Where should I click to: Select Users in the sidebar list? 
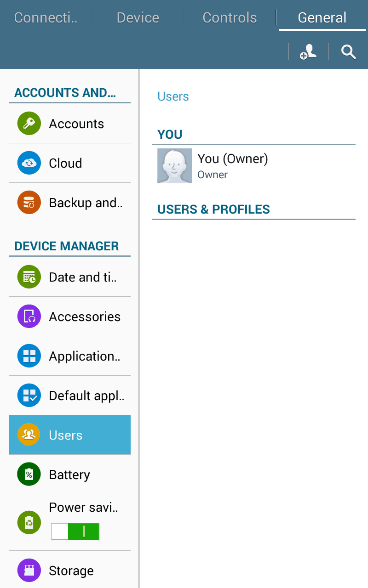(x=70, y=435)
